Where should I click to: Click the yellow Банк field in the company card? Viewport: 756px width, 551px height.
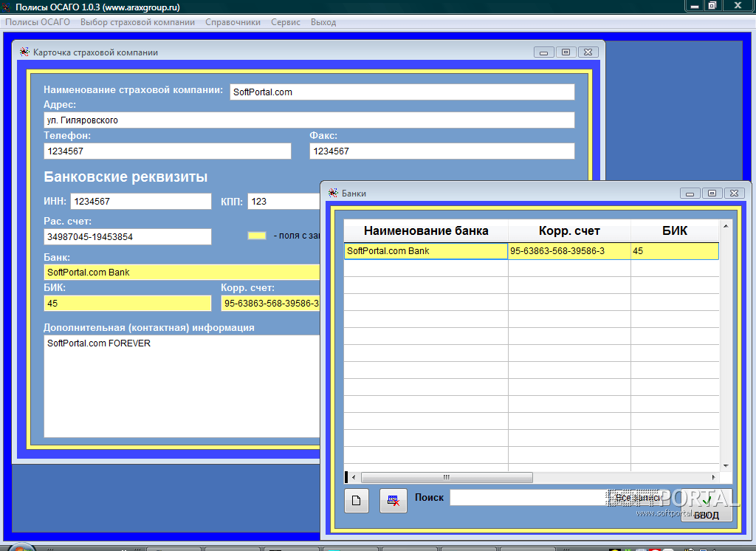pyautogui.click(x=182, y=272)
